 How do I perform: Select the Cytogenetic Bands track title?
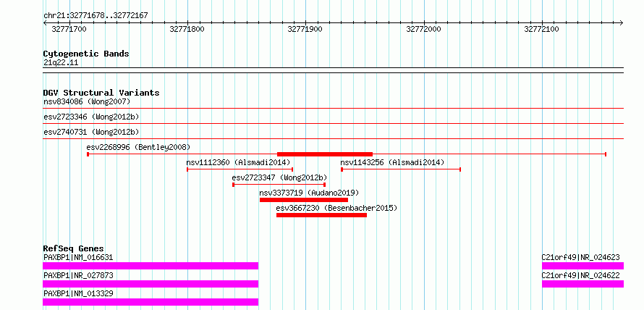[86, 54]
